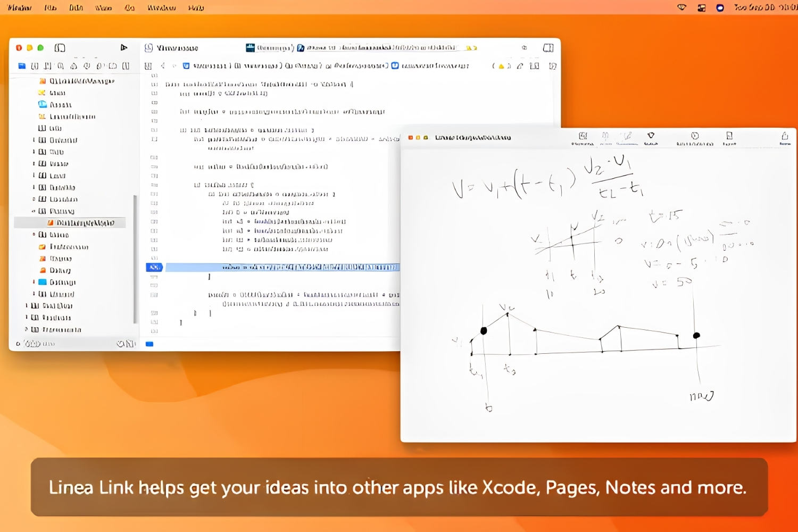Open the scheme selector in Xcode toolbar
798x532 pixels.
pyautogui.click(x=270, y=48)
